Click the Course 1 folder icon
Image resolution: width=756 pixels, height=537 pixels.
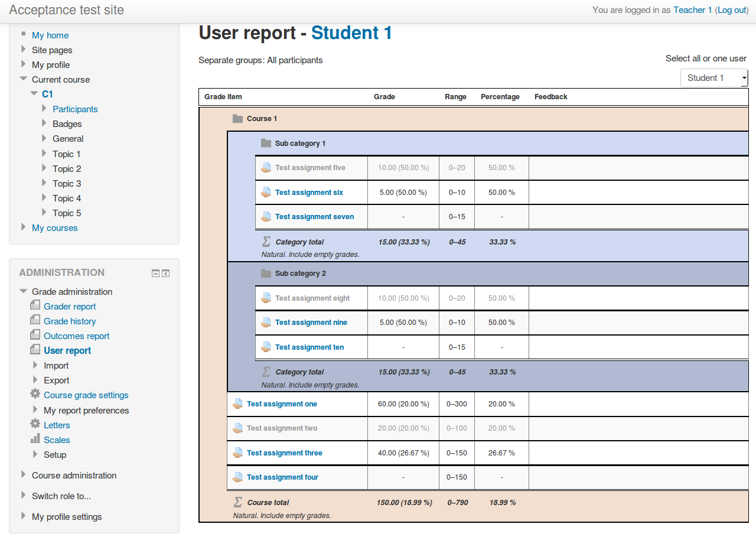tap(237, 119)
